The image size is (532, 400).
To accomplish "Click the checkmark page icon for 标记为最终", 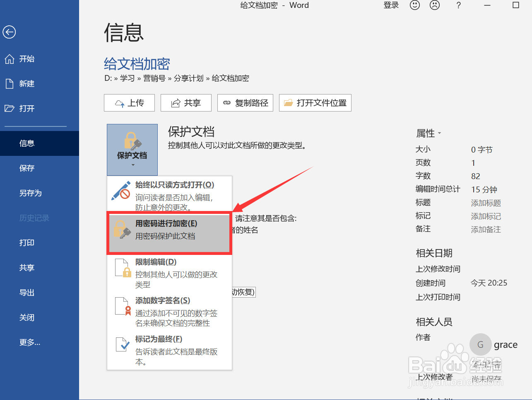I will [x=123, y=344].
